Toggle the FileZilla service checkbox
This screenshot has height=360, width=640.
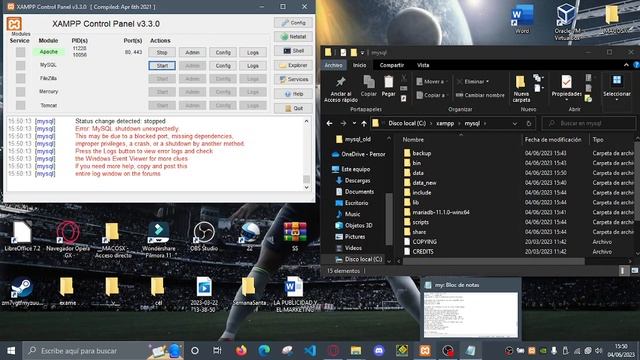pyautogui.click(x=20, y=78)
